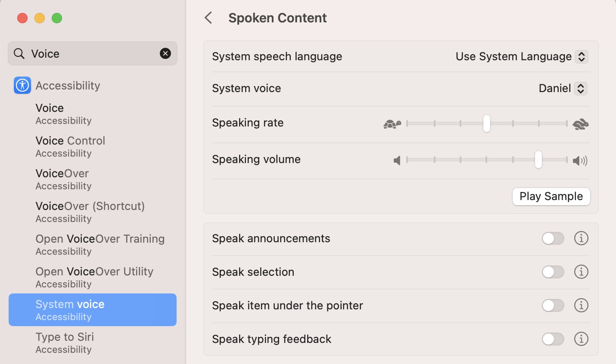The image size is (616, 364).
Task: Click the back chevron beside Spoken Content
Action: click(208, 18)
